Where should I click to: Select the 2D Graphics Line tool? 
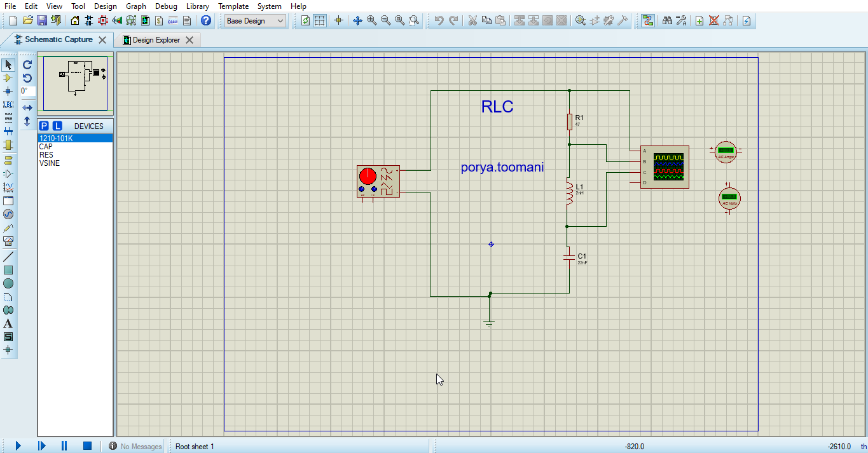click(x=8, y=257)
